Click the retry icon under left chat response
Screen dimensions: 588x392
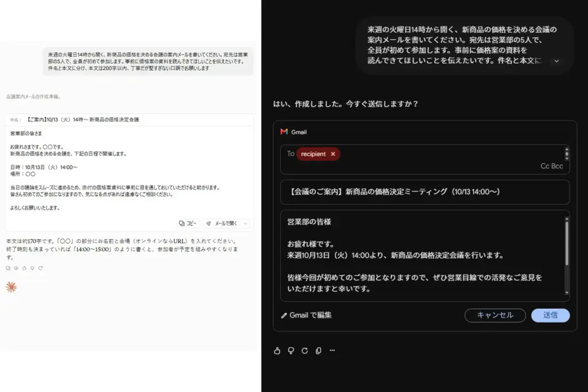41,268
